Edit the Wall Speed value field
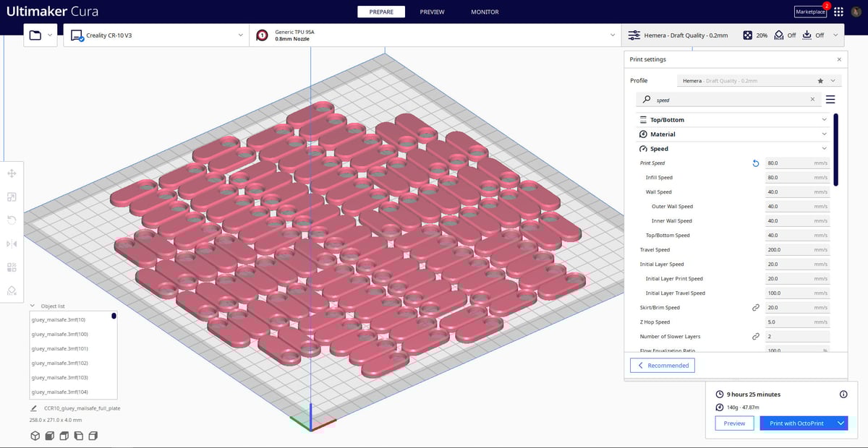Image resolution: width=868 pixels, height=448 pixels. [x=798, y=192]
